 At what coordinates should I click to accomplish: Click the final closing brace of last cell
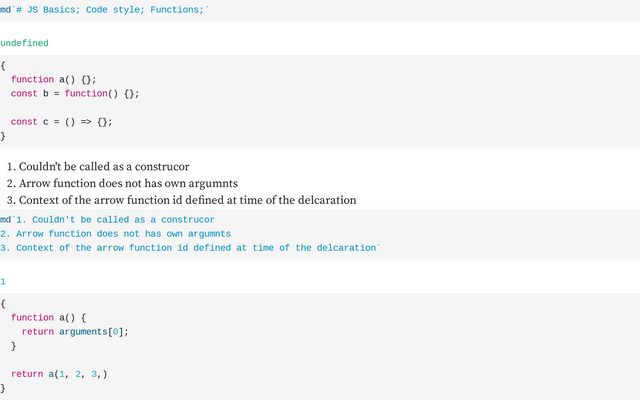coord(3,388)
